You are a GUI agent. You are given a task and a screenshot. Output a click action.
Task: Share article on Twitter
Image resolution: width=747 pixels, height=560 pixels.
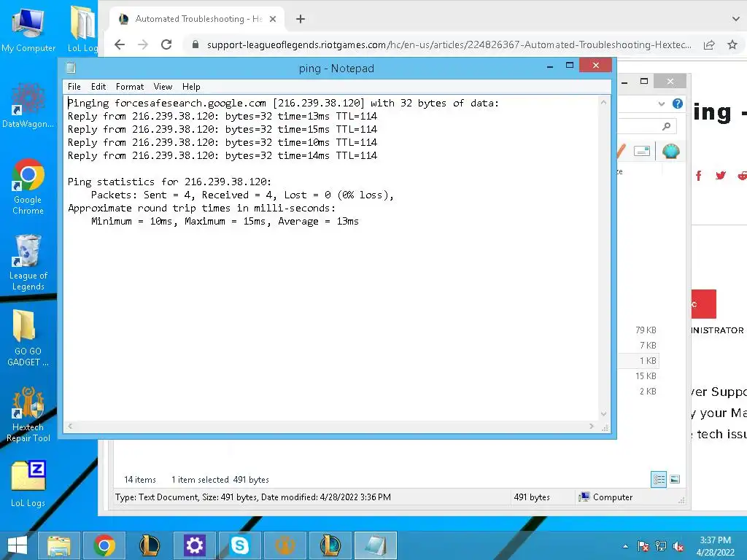point(720,176)
